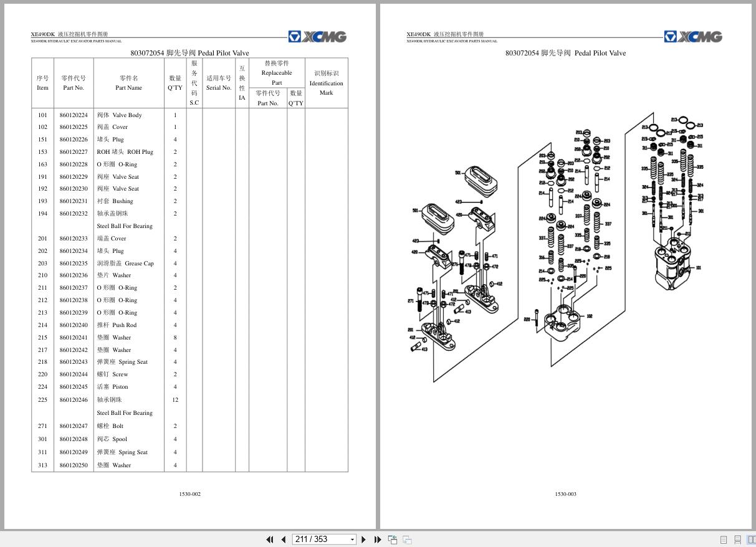
Task: Click callout 101 next to the valve body
Action: tap(698, 268)
